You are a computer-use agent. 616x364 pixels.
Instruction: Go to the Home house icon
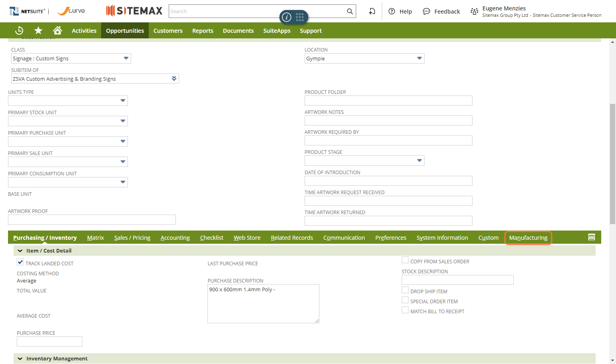click(x=58, y=30)
